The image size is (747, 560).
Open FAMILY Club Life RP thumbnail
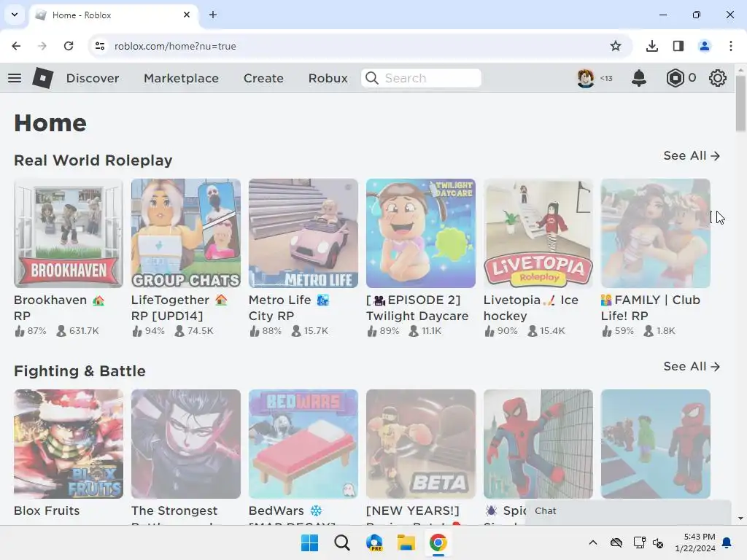coord(656,233)
